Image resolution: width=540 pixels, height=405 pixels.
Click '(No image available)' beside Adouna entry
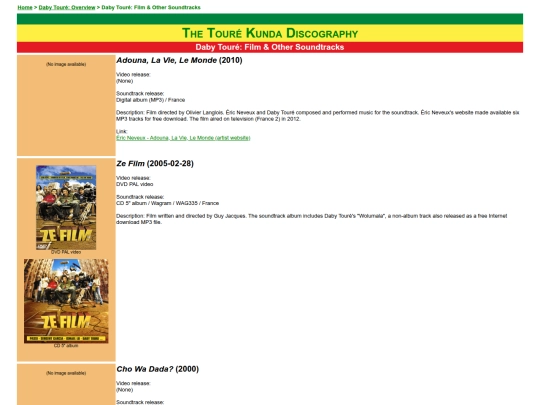66,64
